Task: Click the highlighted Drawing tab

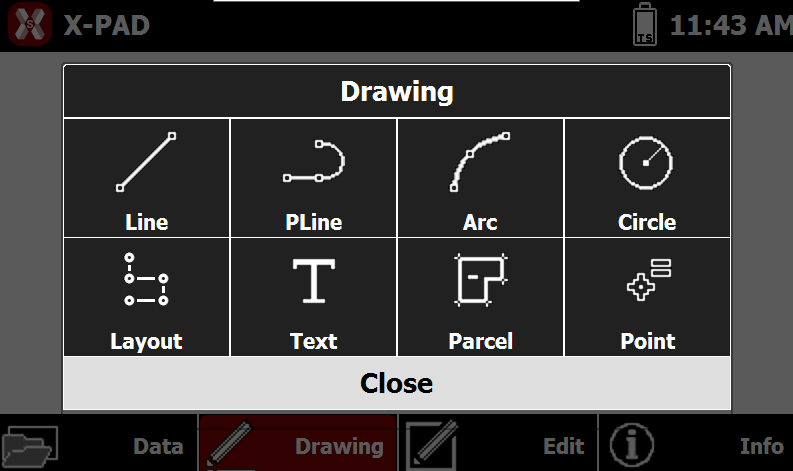Action: pyautogui.click(x=298, y=443)
